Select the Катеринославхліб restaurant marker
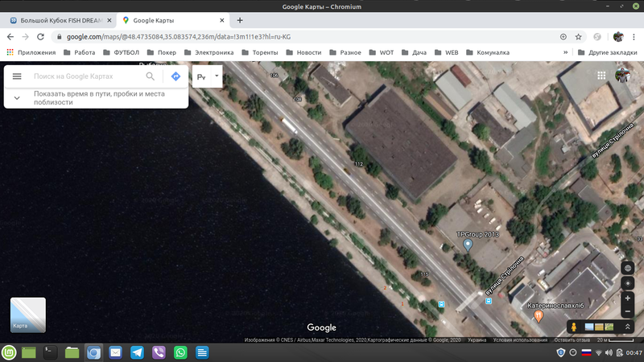 [x=539, y=316]
